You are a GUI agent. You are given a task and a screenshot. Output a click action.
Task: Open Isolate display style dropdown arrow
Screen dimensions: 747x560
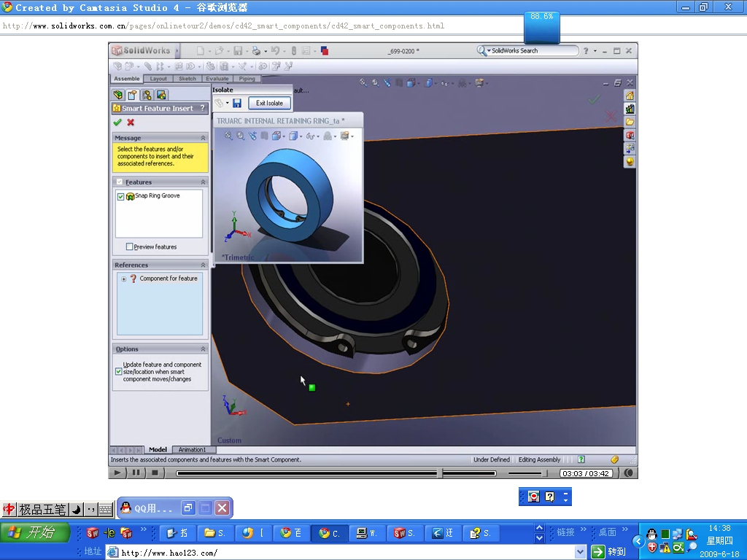[228, 103]
